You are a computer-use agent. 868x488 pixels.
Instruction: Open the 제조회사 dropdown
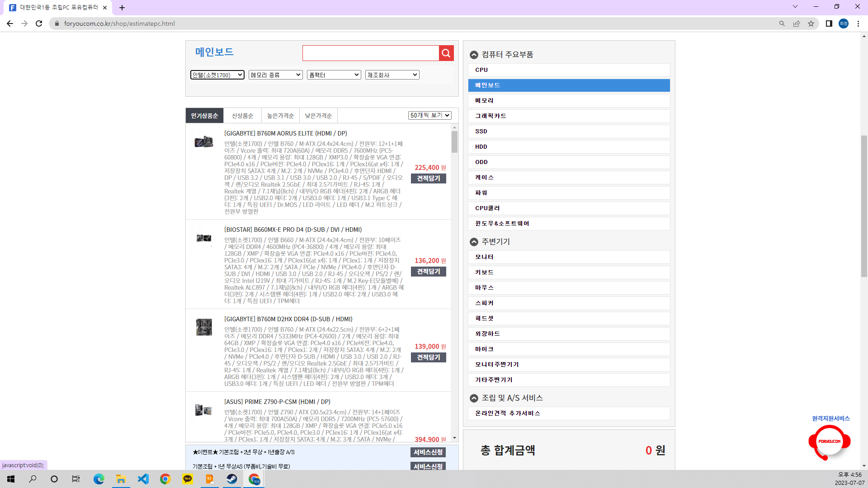coord(392,75)
